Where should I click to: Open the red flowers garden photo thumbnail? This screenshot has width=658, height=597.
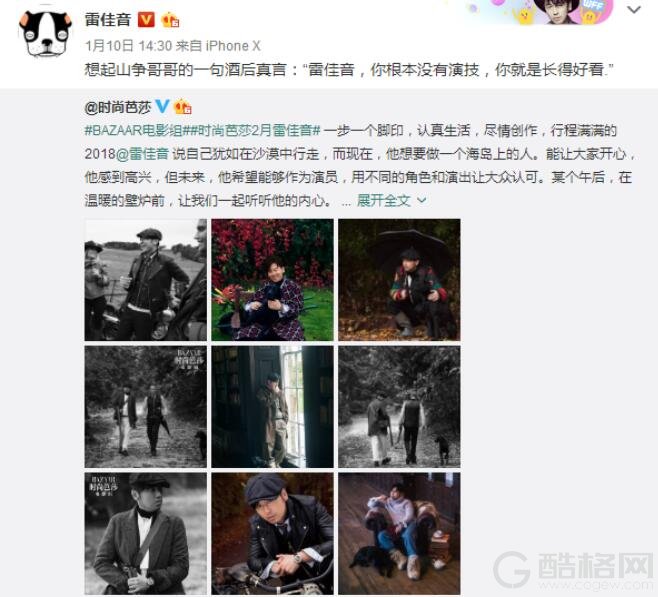pos(272,279)
